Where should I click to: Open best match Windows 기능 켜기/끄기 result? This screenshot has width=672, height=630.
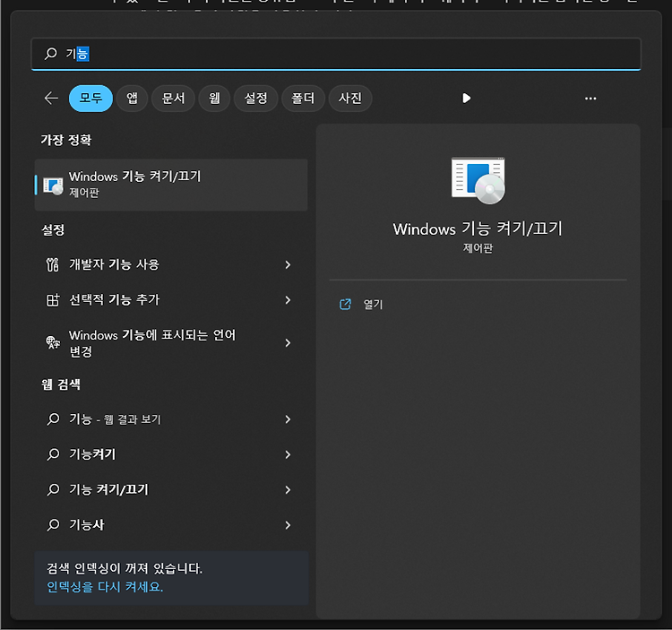(171, 185)
